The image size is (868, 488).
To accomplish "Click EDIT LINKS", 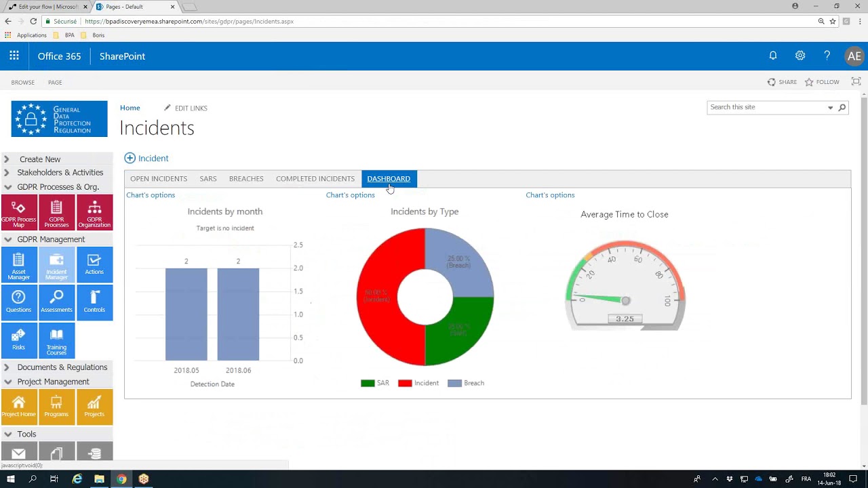I will tap(186, 108).
